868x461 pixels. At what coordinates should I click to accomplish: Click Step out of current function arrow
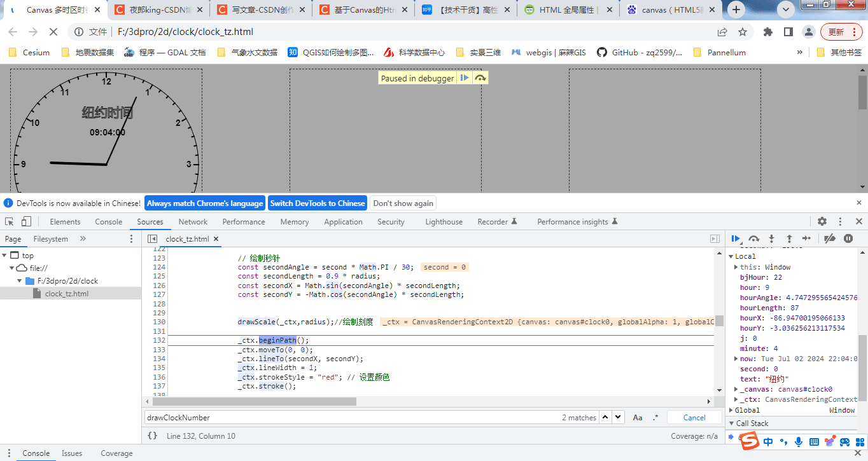click(789, 238)
